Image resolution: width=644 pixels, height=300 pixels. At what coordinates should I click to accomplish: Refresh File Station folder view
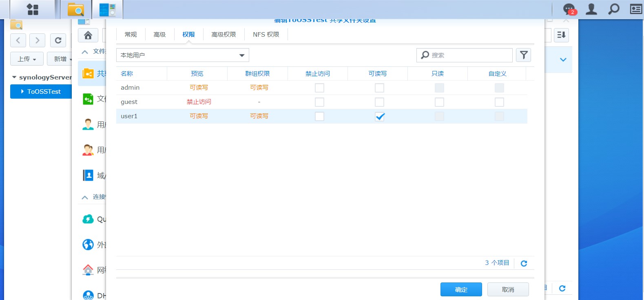[58, 40]
